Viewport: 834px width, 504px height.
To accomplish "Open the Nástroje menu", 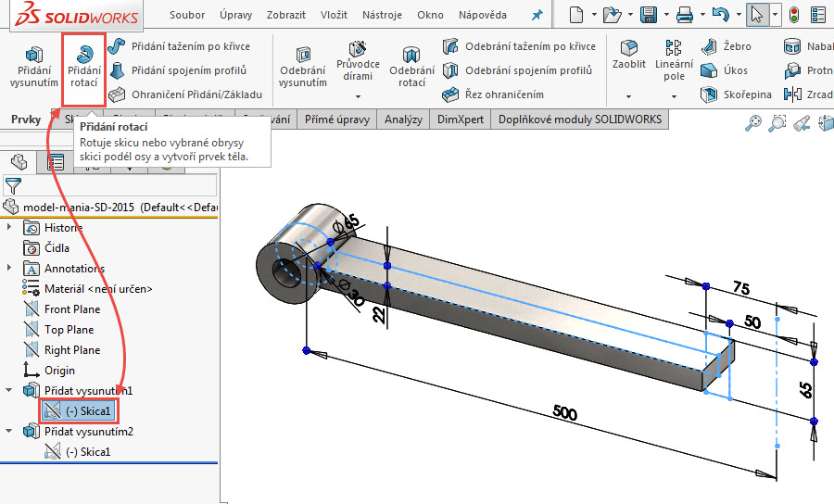I will point(384,16).
